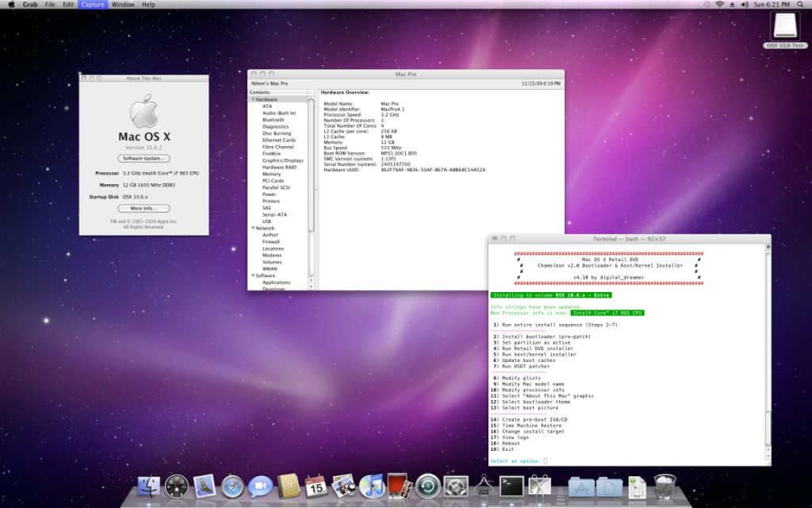Screen dimensions: 812x508
Task: Click the Software Update... button
Action: click(144, 159)
